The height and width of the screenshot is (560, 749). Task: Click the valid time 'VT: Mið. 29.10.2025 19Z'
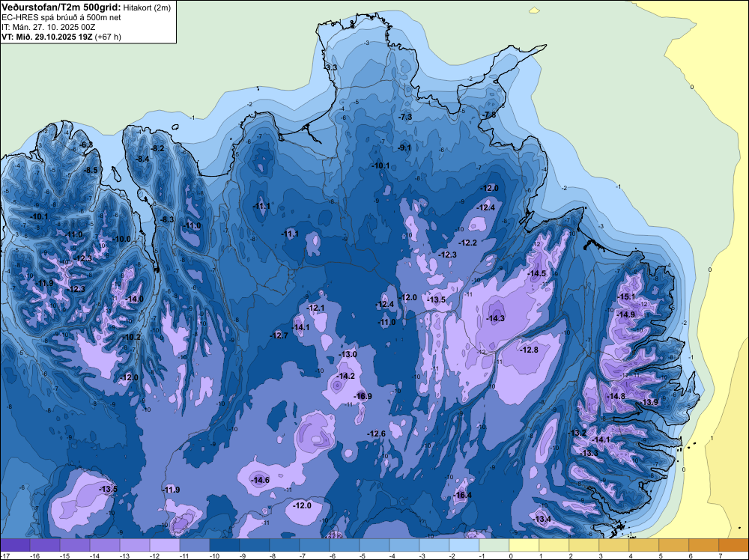coord(46,37)
